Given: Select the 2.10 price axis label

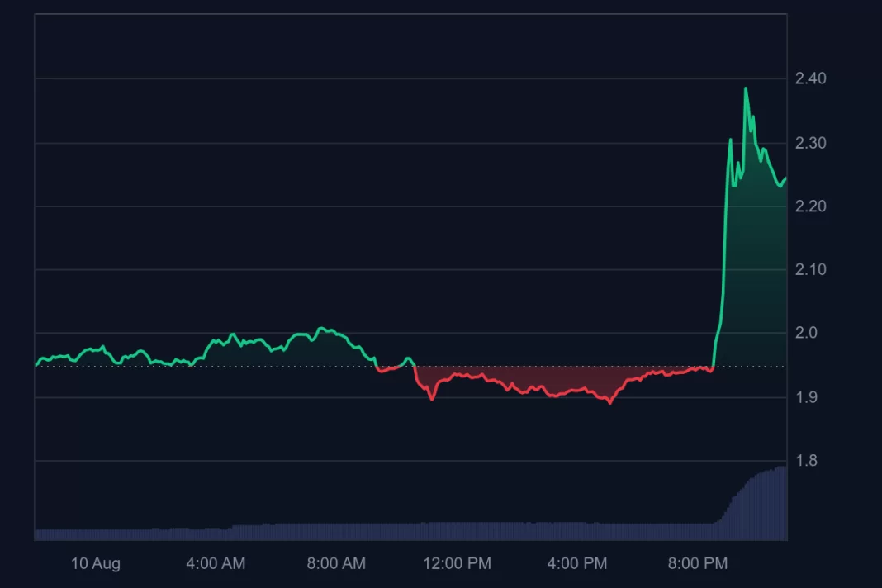Looking at the screenshot, I should [810, 270].
